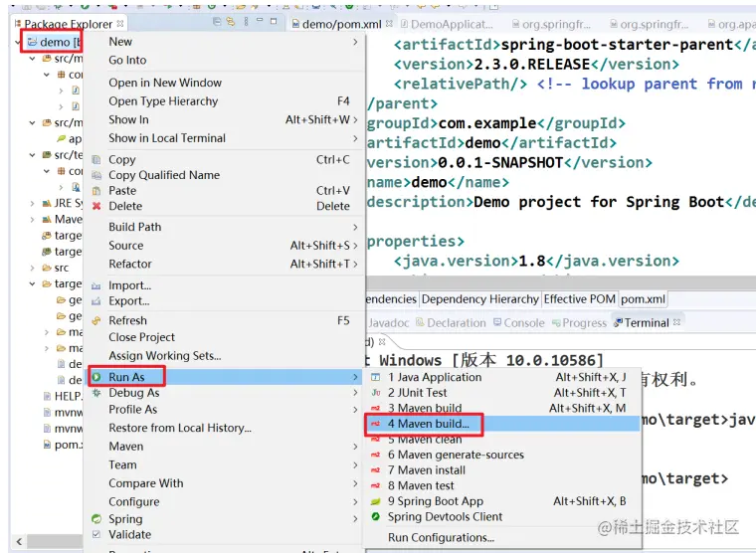This screenshot has height=553, width=756.
Task: Click the demo project folder icon
Action: (32, 42)
